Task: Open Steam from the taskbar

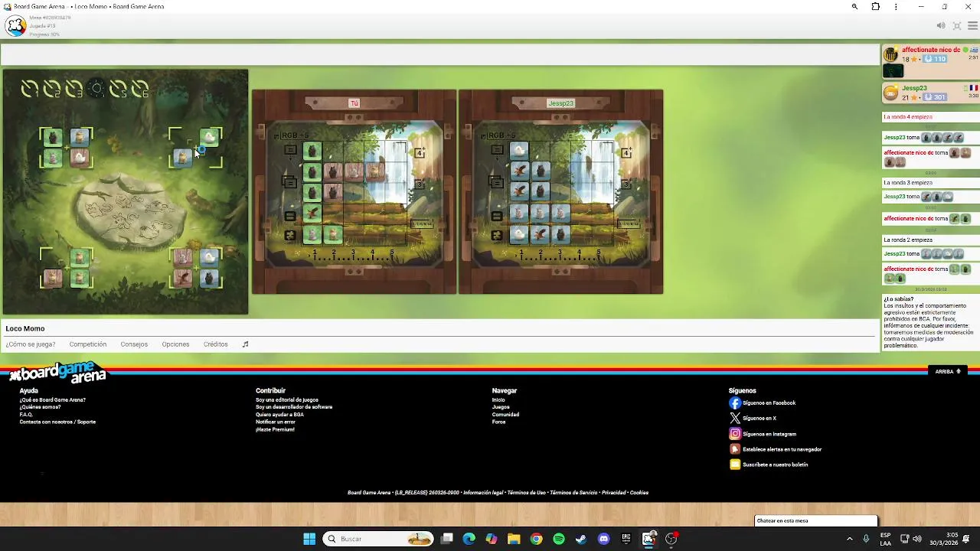Action: [581, 539]
